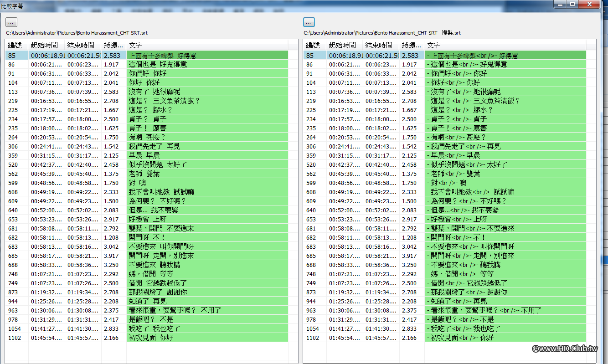The image size is (608, 364).
Task: Select left list text 雙葉，開門 不要進來
Action: click(x=162, y=228)
